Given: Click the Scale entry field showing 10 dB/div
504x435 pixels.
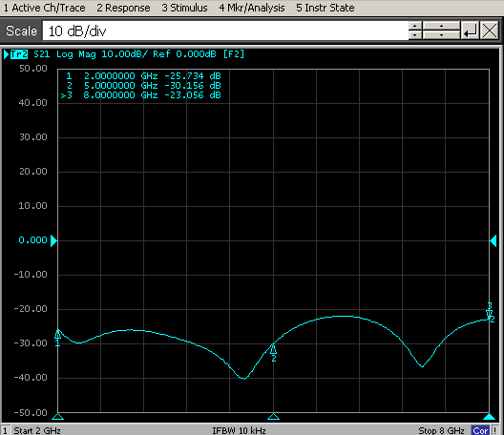Looking at the screenshot, I should 225,31.
